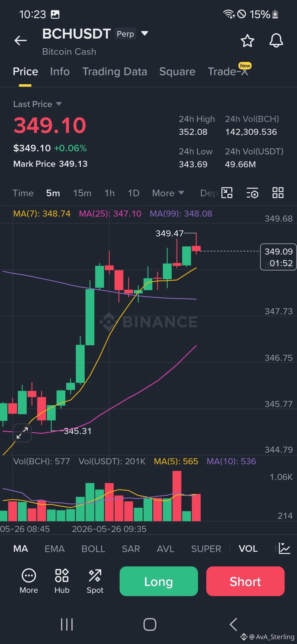Select the 1D interval
This screenshot has height=644, width=297.
point(134,193)
